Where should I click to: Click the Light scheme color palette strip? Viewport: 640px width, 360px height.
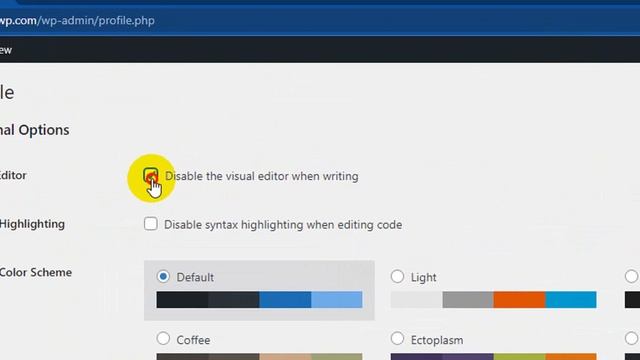coord(493,300)
